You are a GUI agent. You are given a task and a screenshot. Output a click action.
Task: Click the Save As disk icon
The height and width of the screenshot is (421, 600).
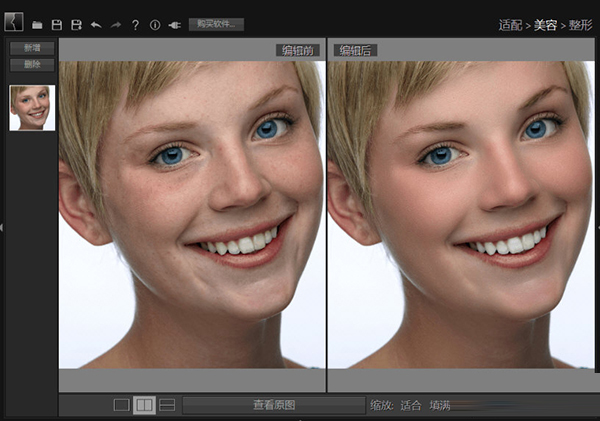(x=76, y=24)
